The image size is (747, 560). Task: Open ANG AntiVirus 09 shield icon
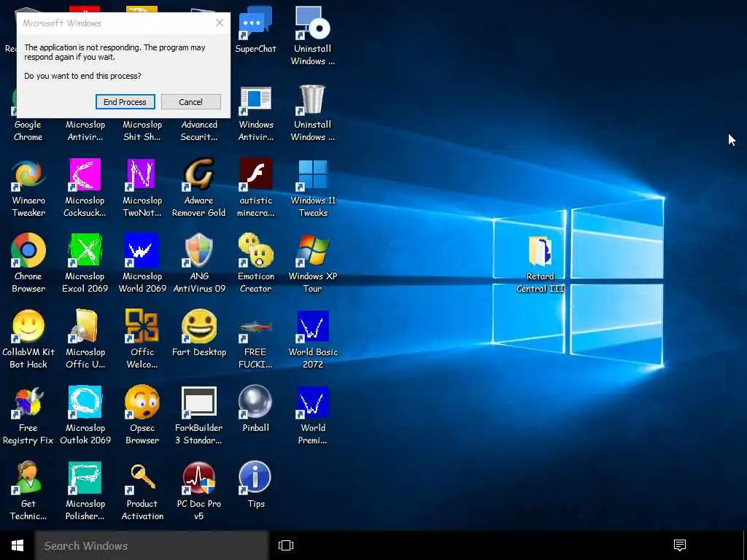[x=199, y=263]
